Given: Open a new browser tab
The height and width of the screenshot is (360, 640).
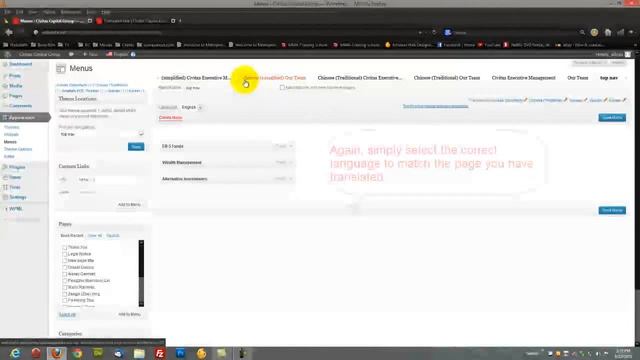Looking at the screenshot, I should point(180,21).
